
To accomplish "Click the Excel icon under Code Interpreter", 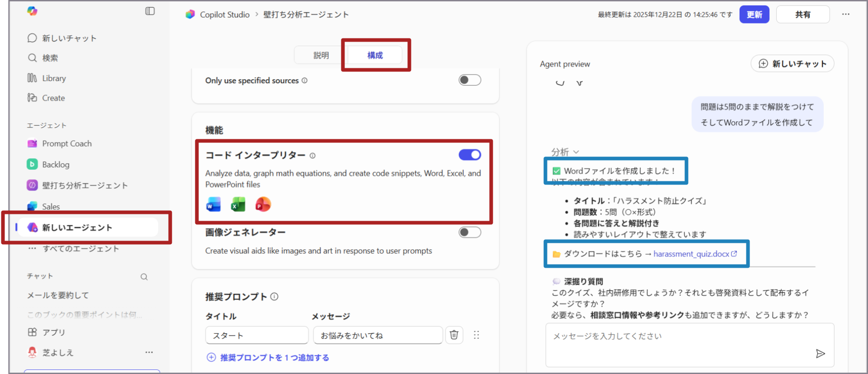I will (238, 204).
